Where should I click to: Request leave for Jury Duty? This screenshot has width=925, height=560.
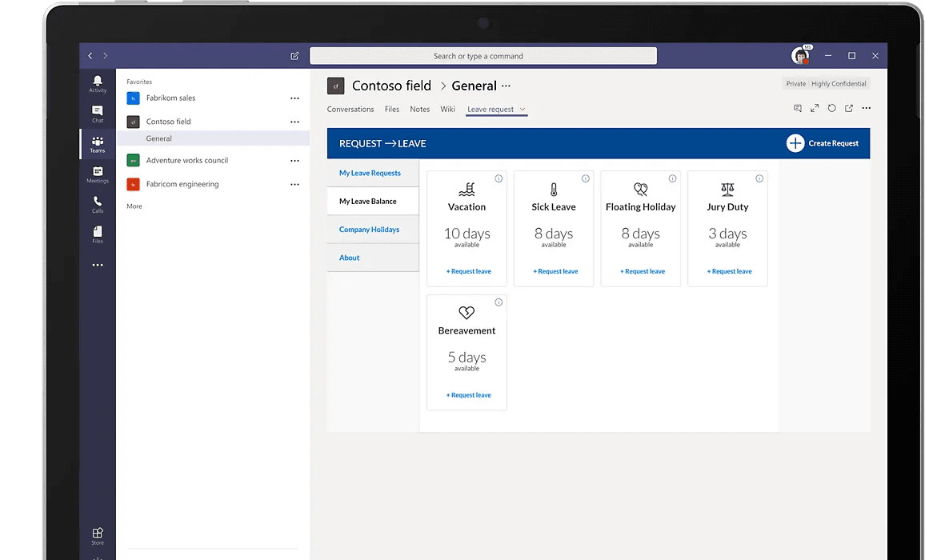point(727,271)
